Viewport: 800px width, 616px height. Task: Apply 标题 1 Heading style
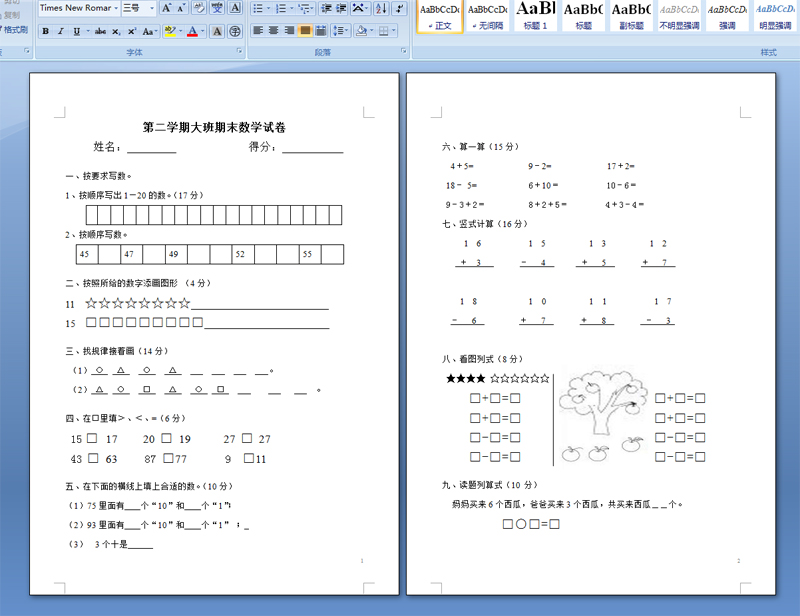coord(536,16)
